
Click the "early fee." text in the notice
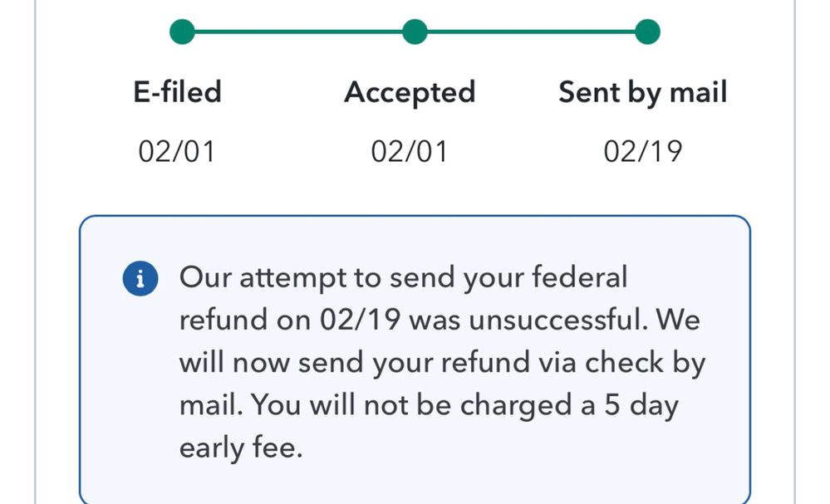240,448
